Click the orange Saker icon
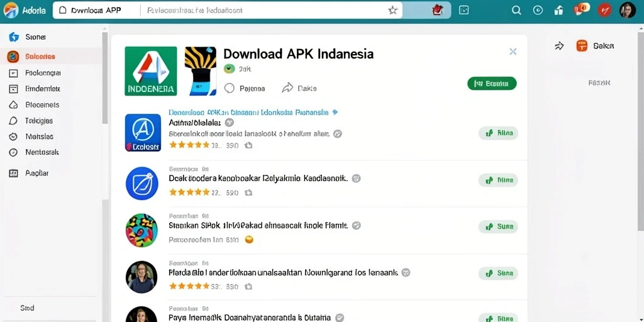The width and height of the screenshot is (644, 322). click(x=582, y=45)
